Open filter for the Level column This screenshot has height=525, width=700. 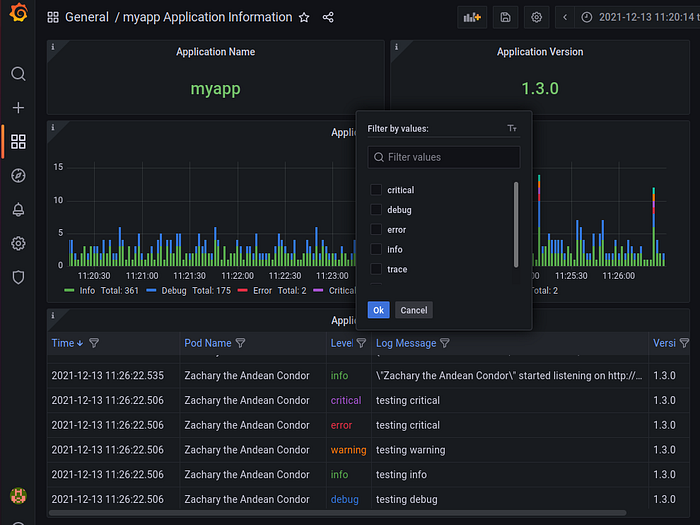click(361, 343)
